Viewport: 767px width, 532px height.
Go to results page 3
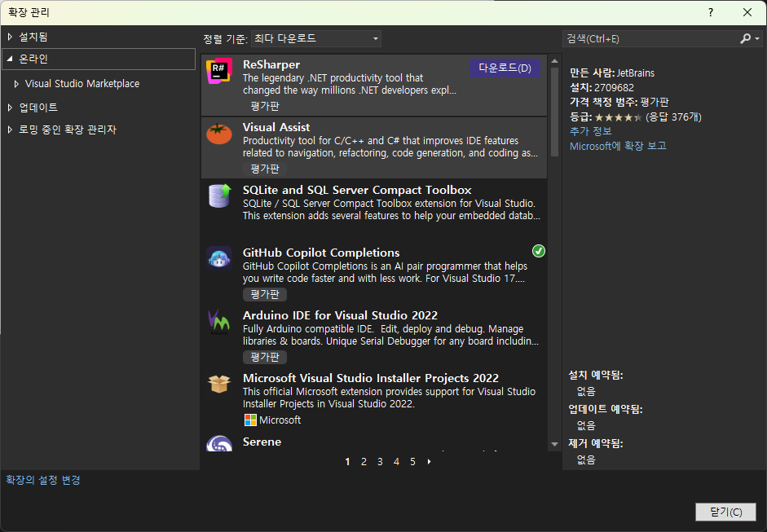(380, 462)
